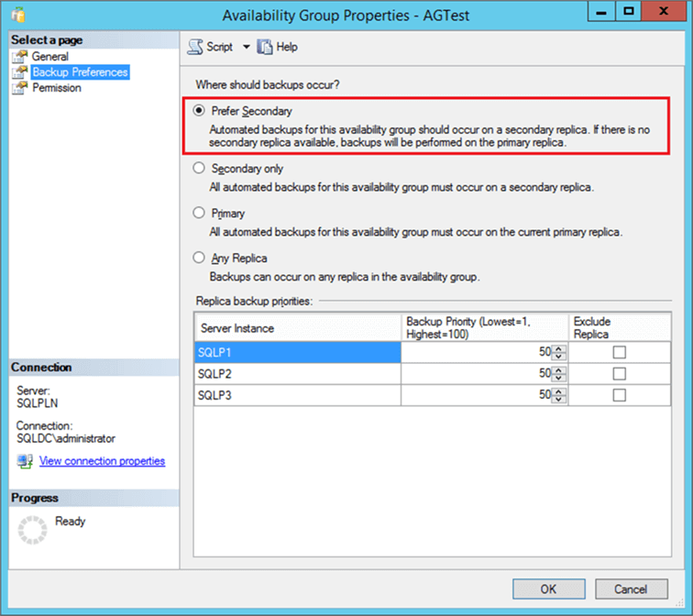
Task: Increase backup priority for SQLP3
Action: click(558, 391)
